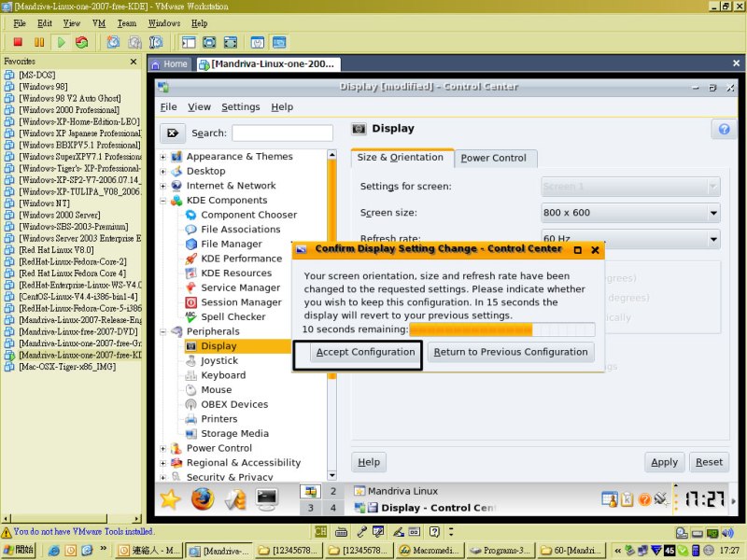Select [Red Hat Linux V8.0] in Favorites
This screenshot has height=560, width=747.
[56, 250]
